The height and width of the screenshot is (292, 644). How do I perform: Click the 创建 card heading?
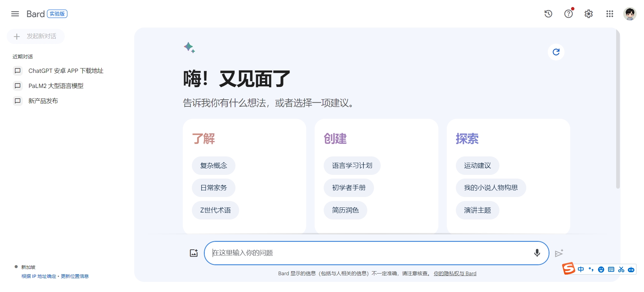335,139
